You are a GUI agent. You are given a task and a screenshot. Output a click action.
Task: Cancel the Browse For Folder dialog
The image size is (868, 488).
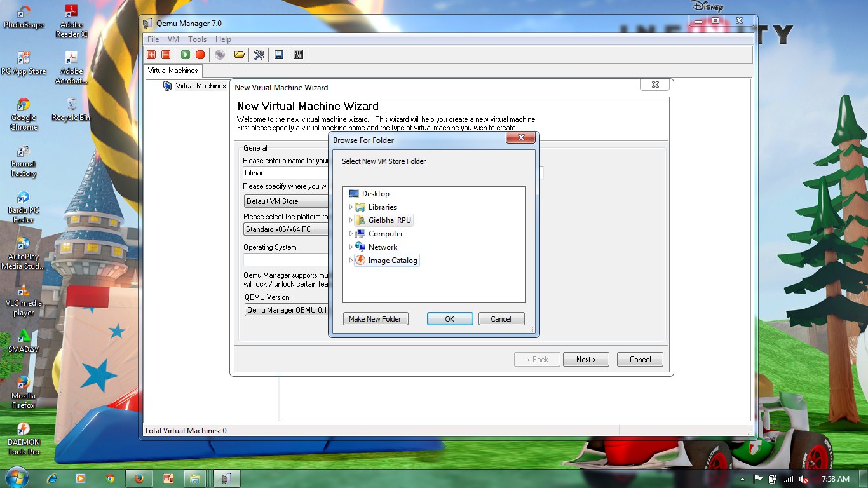pyautogui.click(x=501, y=319)
